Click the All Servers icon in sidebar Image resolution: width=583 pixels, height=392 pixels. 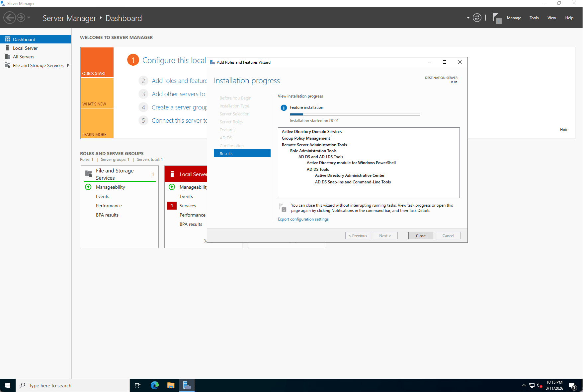(8, 57)
